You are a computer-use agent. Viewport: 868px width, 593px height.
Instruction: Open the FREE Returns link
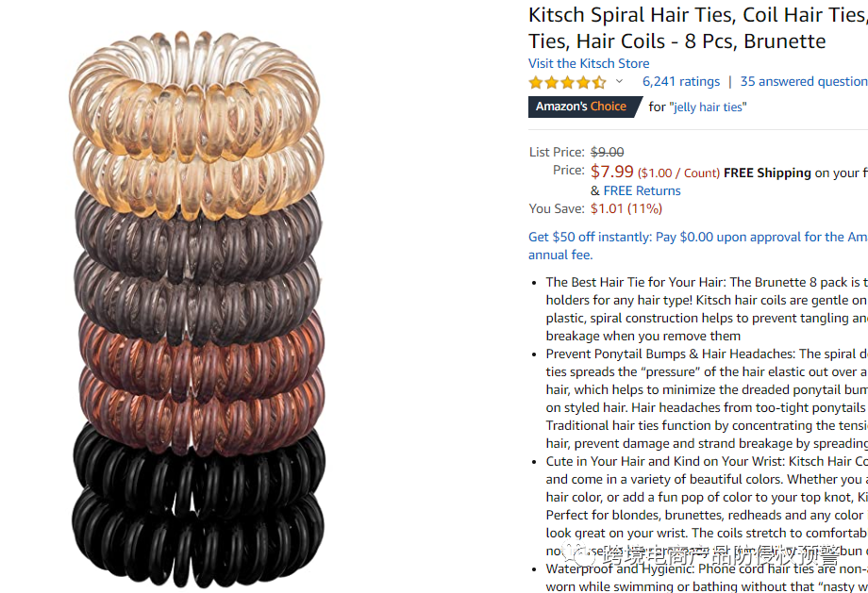[x=642, y=190]
